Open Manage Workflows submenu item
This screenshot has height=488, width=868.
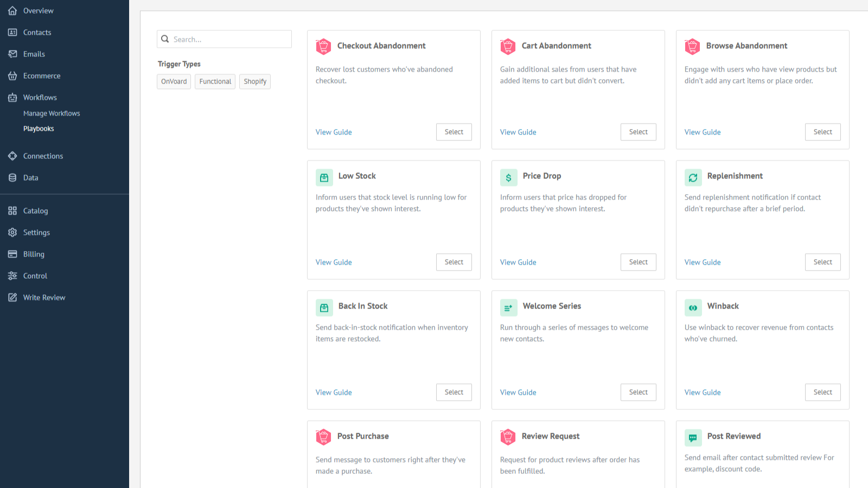pyautogui.click(x=52, y=113)
